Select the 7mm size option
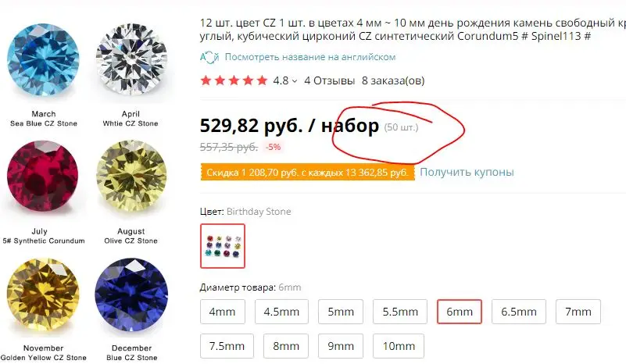Image resolution: width=626 pixels, height=364 pixels. 578,312
